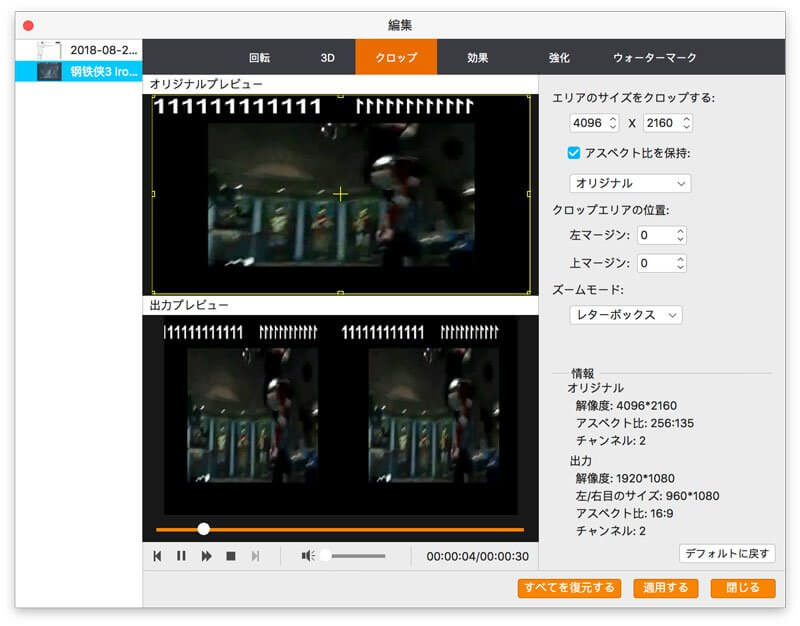Pause the video playback
The width and height of the screenshot is (800, 626).
click(181, 556)
